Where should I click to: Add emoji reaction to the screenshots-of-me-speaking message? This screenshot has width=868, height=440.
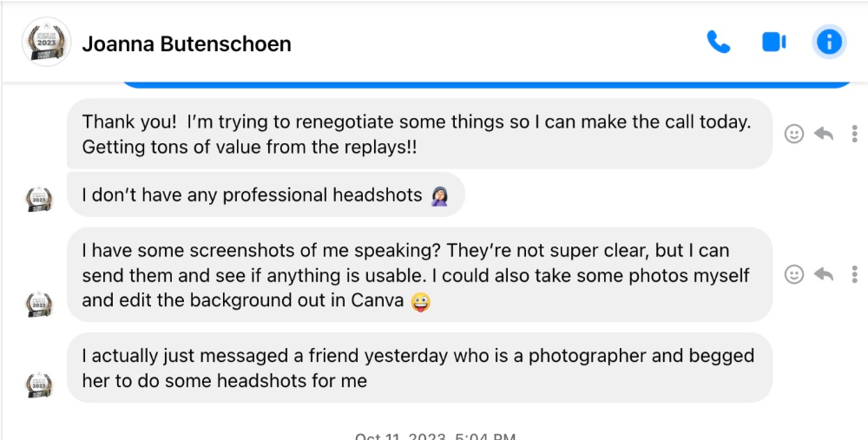point(794,274)
